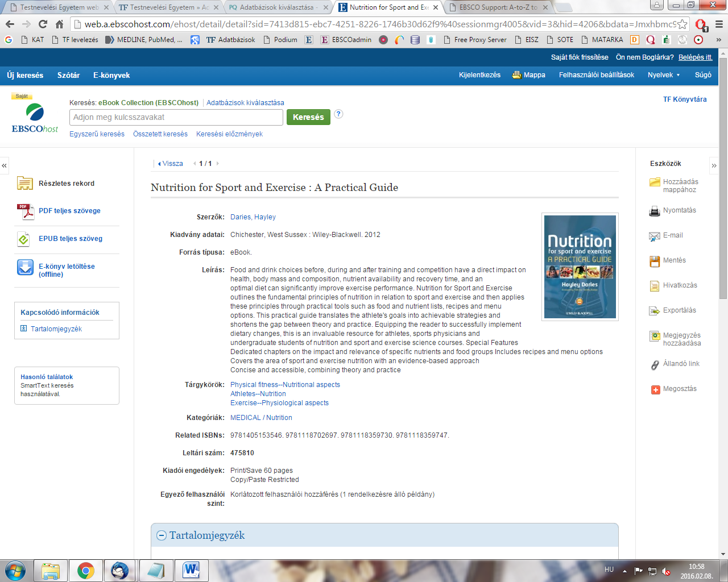Open the Nyelvek dropdown

664,75
